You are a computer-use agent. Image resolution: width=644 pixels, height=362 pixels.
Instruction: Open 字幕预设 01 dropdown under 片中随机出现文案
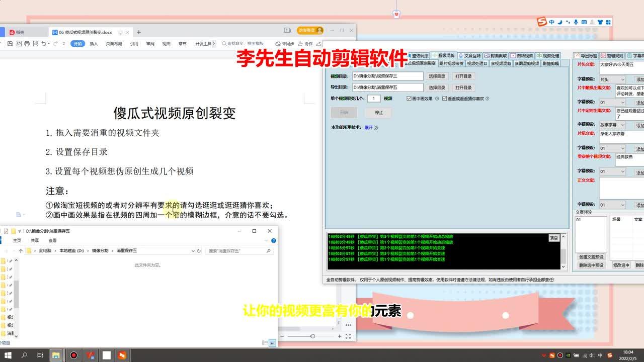coord(612,102)
